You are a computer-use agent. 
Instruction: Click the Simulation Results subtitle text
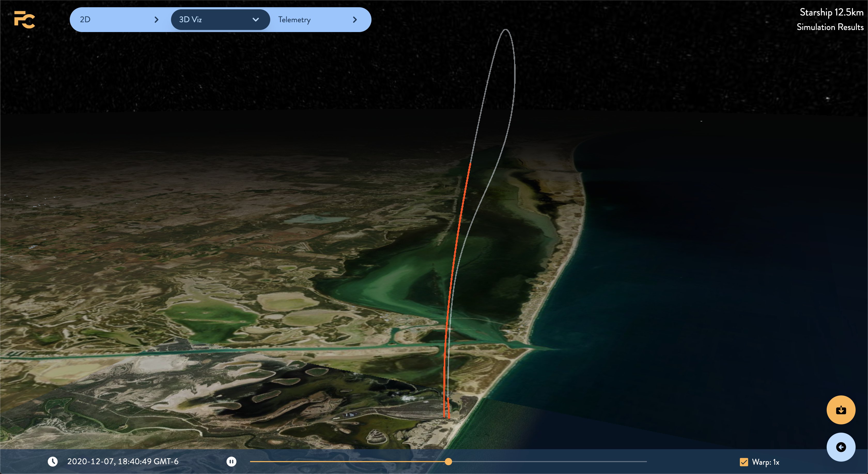click(x=830, y=27)
